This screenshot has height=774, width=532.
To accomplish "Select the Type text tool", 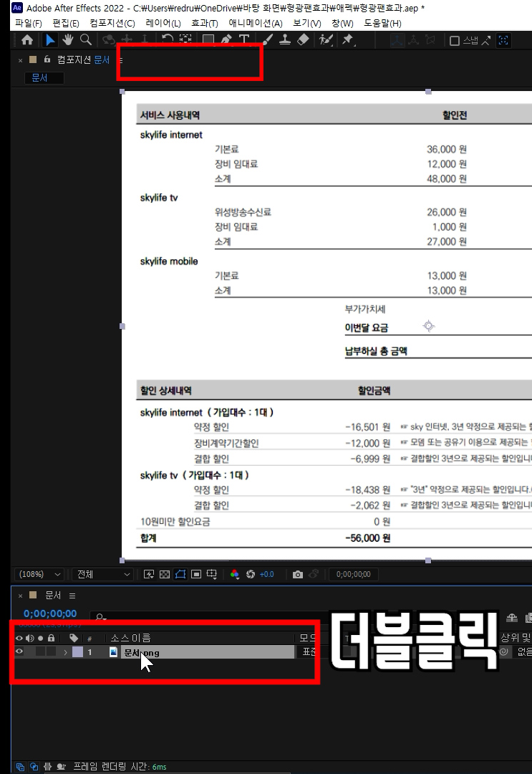I will tap(243, 40).
